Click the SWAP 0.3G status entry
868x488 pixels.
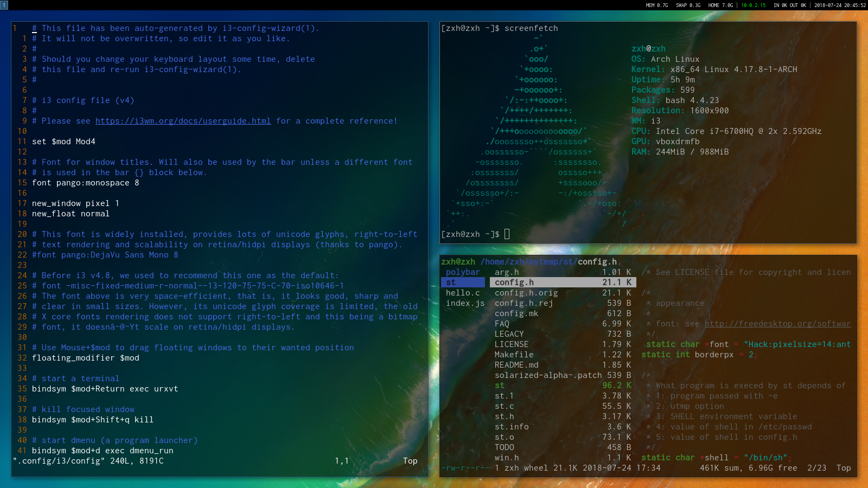[688, 5]
